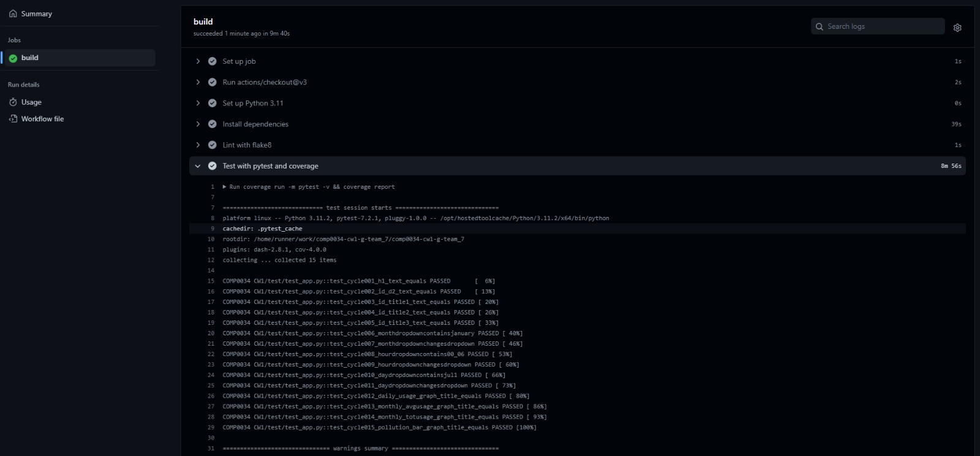Click the build heading title
This screenshot has height=456, width=980.
[203, 21]
